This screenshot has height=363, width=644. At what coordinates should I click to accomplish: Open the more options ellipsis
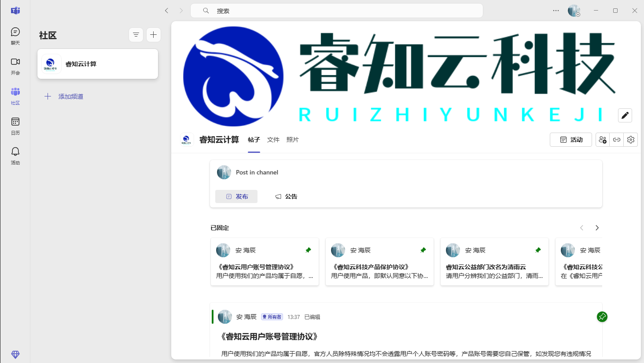coord(556,11)
